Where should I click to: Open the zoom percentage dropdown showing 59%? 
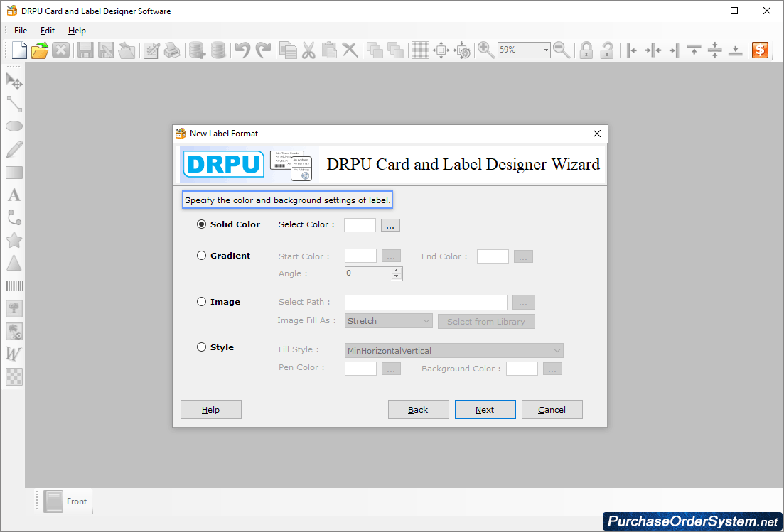tap(545, 50)
